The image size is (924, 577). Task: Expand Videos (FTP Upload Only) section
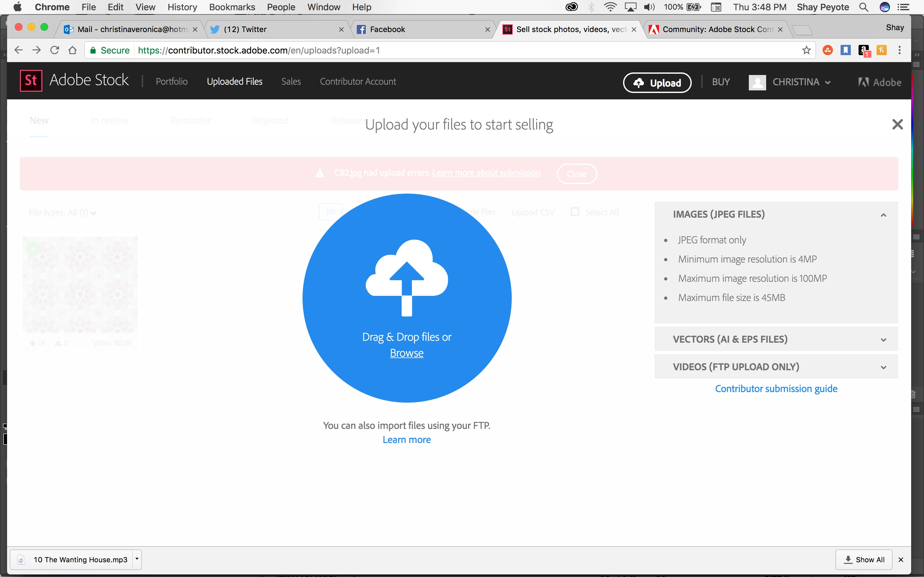(x=883, y=367)
